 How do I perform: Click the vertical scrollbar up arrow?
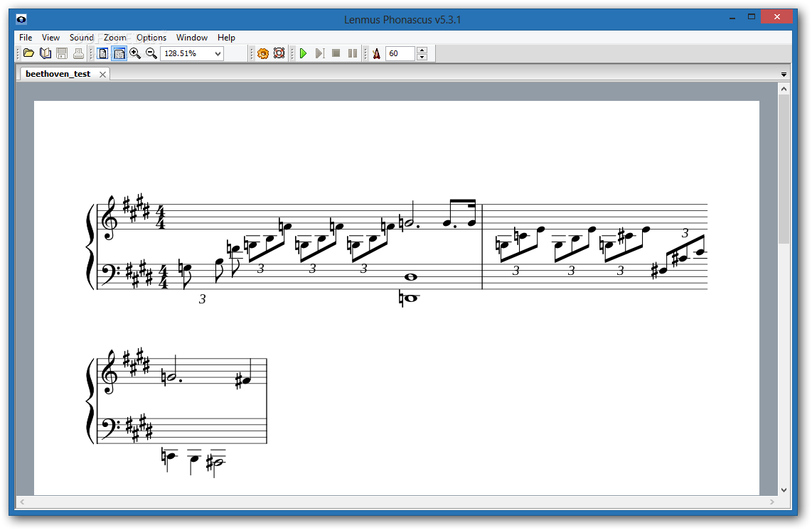784,89
